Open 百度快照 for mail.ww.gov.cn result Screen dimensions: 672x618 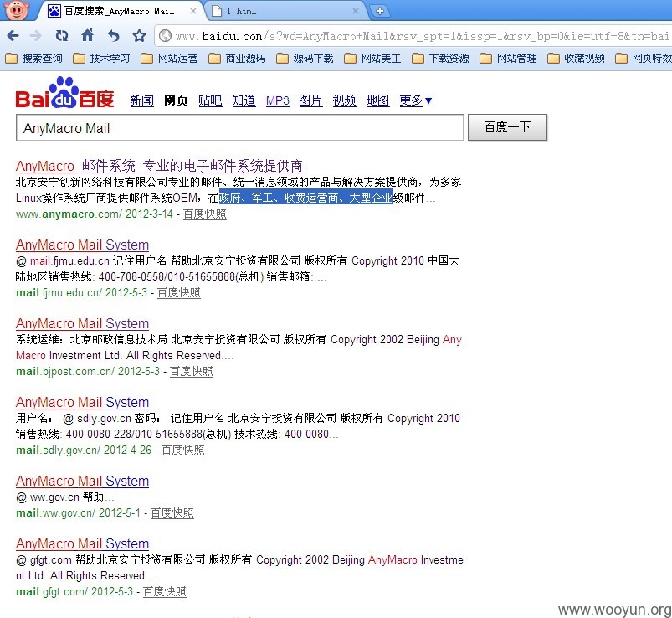coord(172,512)
